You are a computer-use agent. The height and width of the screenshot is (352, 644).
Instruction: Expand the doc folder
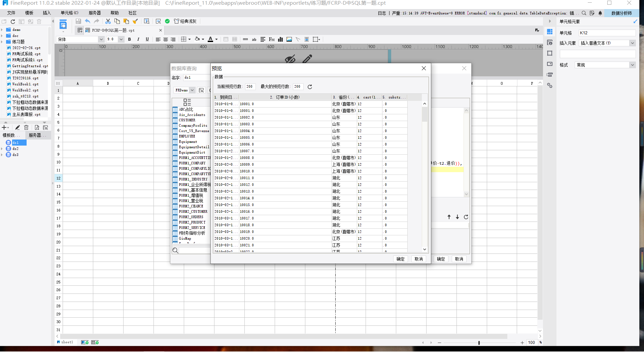click(2, 36)
